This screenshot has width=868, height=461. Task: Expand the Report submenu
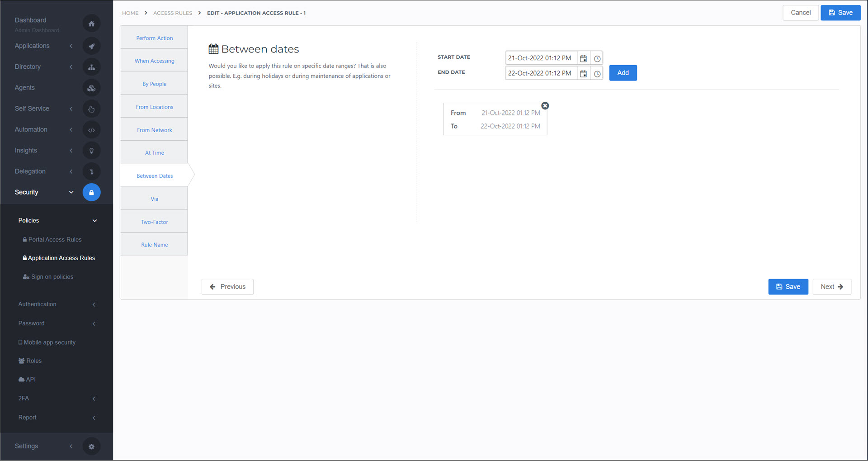click(x=94, y=418)
